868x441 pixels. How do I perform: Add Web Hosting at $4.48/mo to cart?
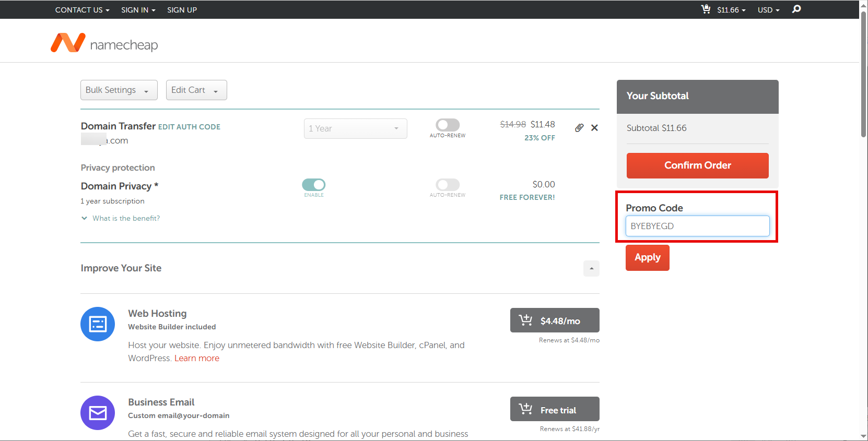tap(555, 320)
